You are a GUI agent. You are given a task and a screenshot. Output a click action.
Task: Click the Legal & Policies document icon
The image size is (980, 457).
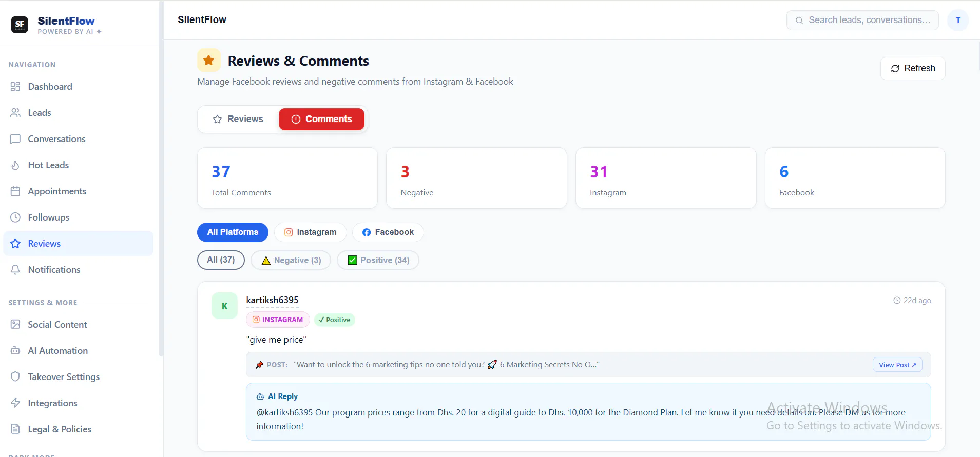pos(15,429)
